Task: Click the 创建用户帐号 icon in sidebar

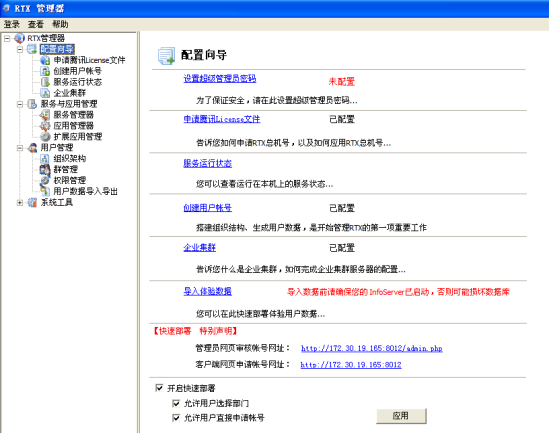Action: point(45,71)
